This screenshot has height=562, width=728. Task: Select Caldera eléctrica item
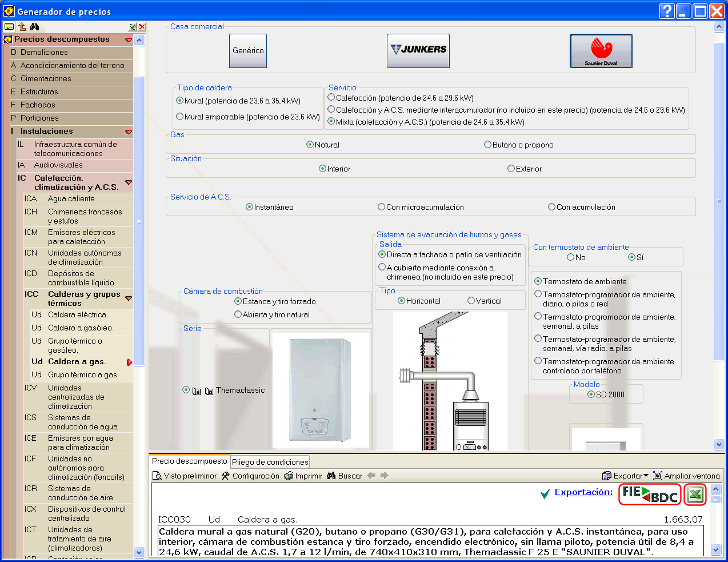click(82, 315)
